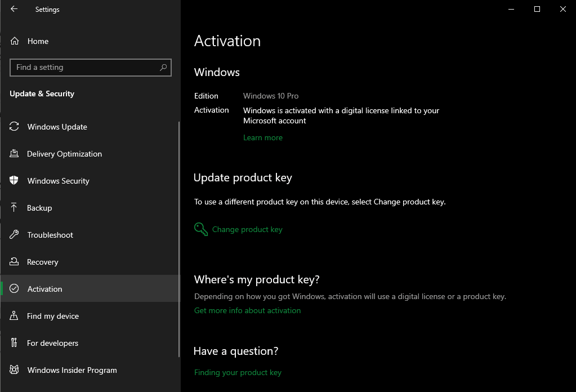This screenshot has height=392, width=576.
Task: Click the green key icon
Action: pyautogui.click(x=201, y=229)
